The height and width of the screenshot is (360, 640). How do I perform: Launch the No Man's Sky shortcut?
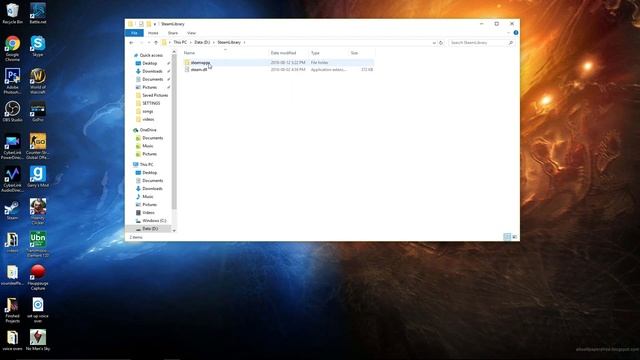point(38,340)
